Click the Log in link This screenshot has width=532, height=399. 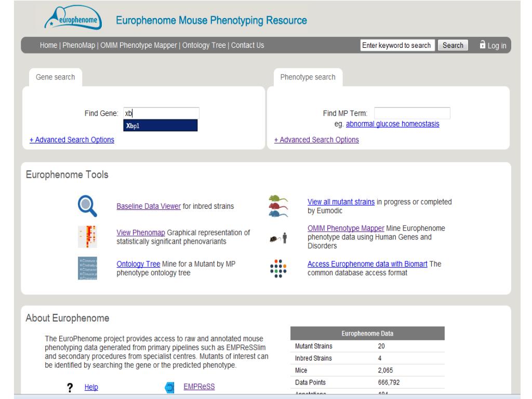[497, 46]
